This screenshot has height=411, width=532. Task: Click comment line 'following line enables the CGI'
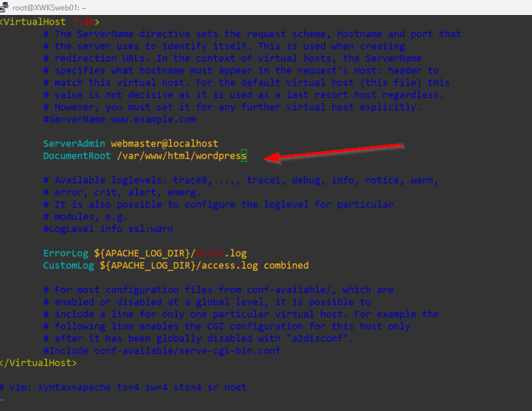coord(227,326)
